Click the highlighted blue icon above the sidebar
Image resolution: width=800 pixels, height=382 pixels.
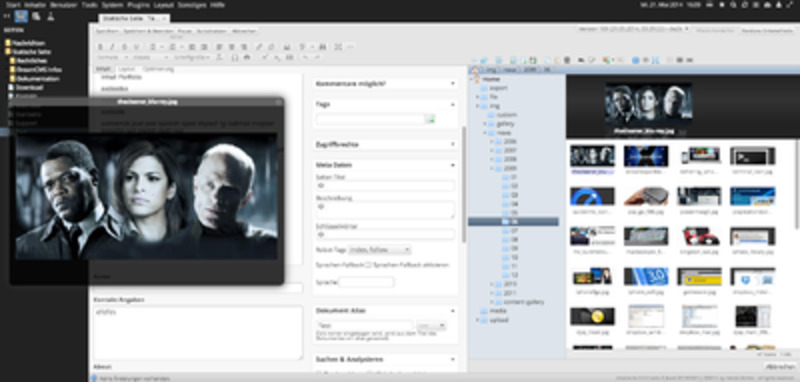tap(21, 16)
